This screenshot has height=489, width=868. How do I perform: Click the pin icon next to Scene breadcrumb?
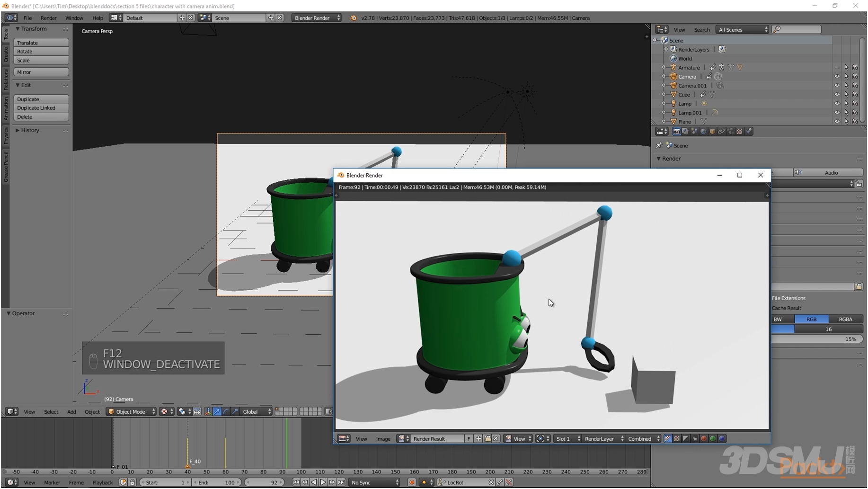click(x=659, y=145)
